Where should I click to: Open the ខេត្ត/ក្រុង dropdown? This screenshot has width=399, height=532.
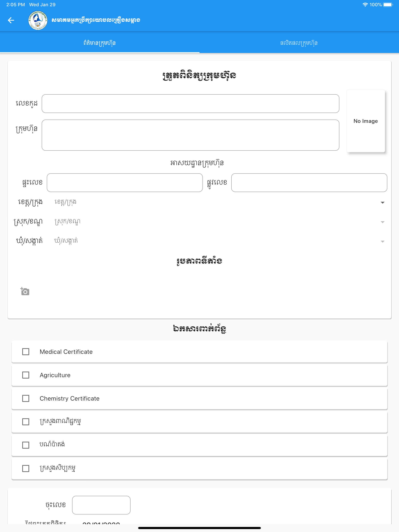(x=219, y=202)
